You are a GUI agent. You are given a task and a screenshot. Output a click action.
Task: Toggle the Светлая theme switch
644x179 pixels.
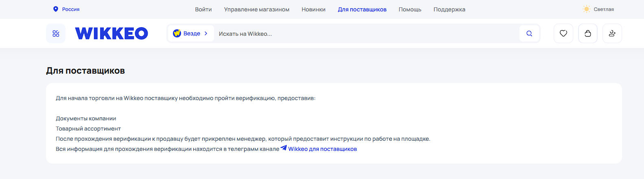click(598, 9)
